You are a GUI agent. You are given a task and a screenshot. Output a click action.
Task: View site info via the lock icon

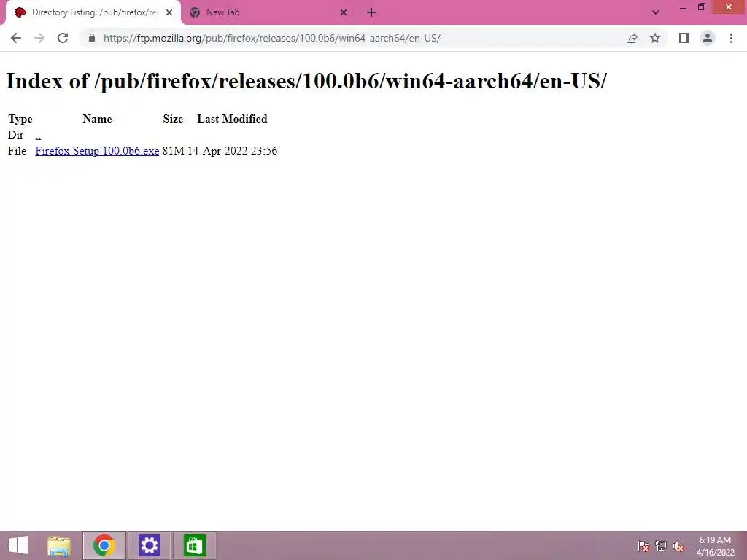92,38
